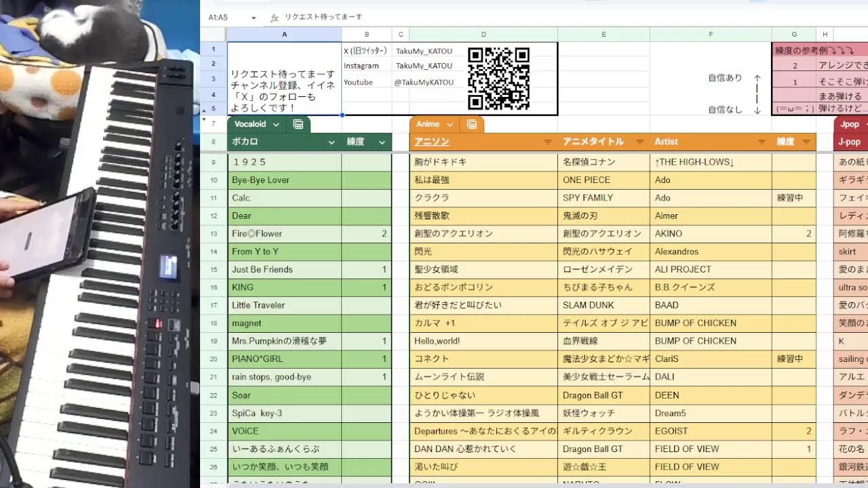868x488 pixels.
Task: Click the VOiCE cell
Action: [x=284, y=431]
